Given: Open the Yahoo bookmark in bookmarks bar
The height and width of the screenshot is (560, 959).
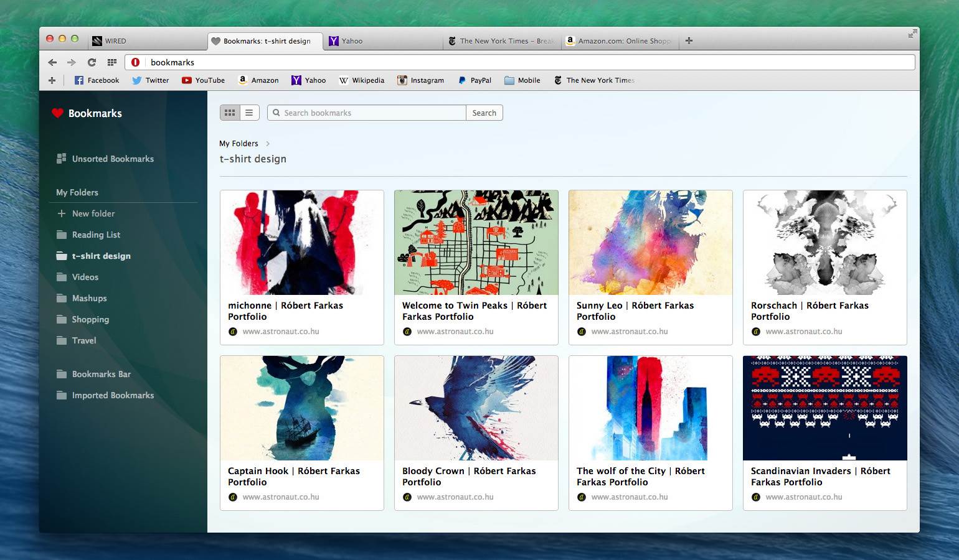Looking at the screenshot, I should pyautogui.click(x=309, y=80).
